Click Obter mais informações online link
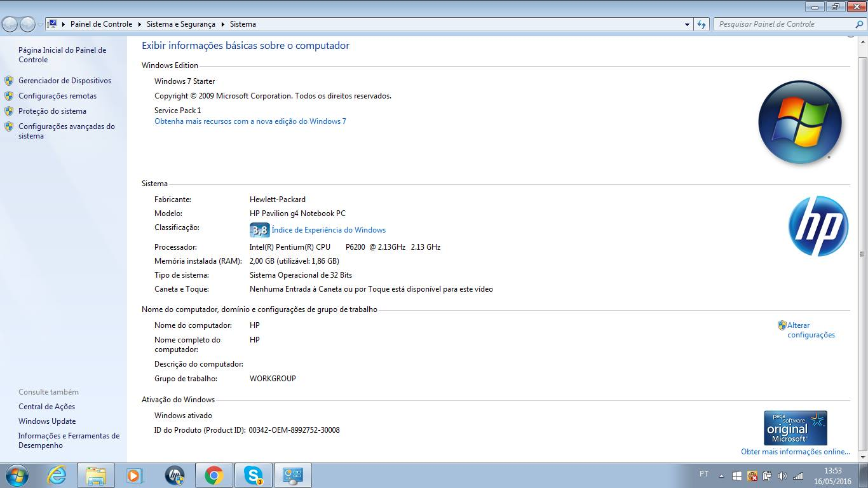Image resolution: width=868 pixels, height=488 pixels. click(795, 452)
